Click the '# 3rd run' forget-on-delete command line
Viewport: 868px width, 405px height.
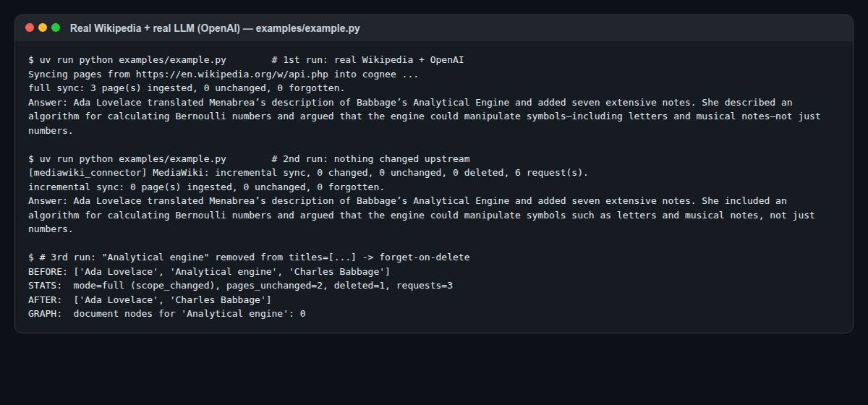tap(249, 257)
